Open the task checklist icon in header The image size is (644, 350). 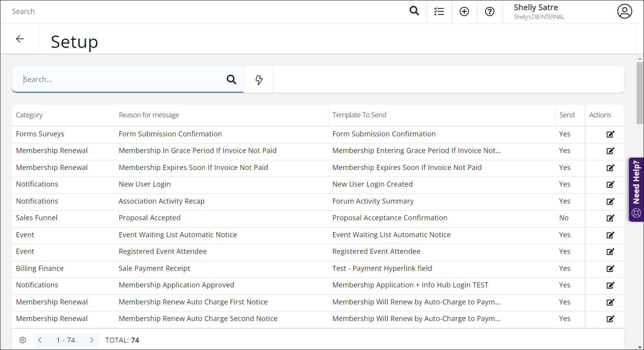tap(439, 12)
